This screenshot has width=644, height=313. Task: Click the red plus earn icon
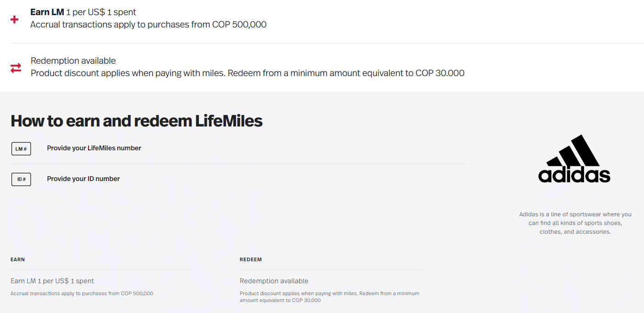pyautogui.click(x=15, y=19)
